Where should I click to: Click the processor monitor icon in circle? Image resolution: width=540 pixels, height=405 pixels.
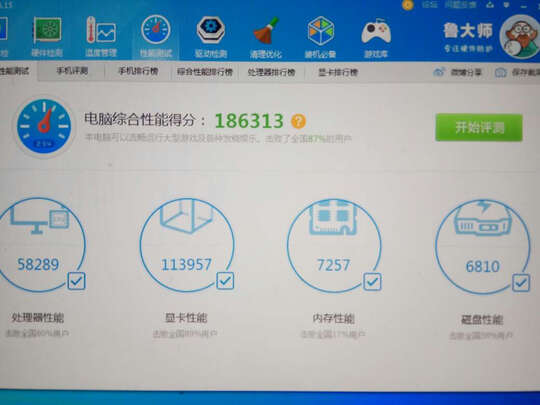40,220
